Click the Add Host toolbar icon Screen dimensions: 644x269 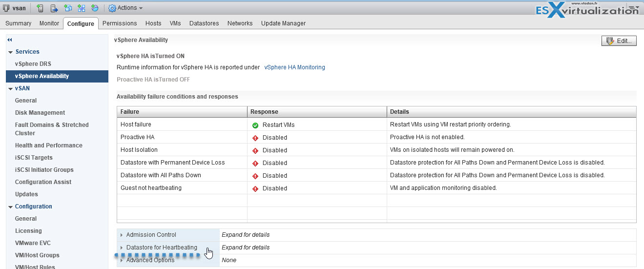40,8
